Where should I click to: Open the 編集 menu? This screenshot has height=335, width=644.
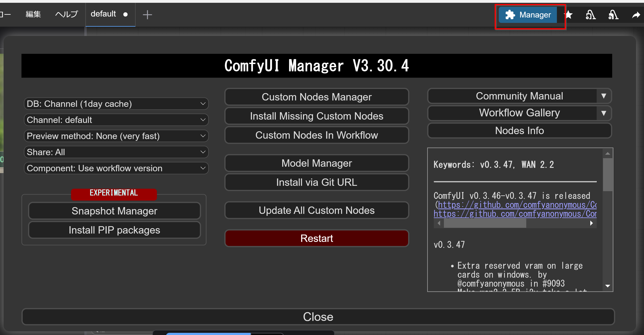pyautogui.click(x=33, y=14)
